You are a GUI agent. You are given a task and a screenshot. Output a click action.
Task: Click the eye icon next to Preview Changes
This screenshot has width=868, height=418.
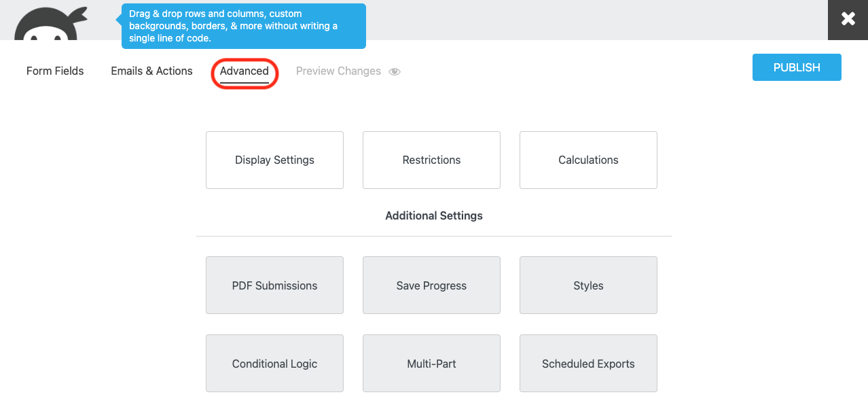click(x=395, y=71)
